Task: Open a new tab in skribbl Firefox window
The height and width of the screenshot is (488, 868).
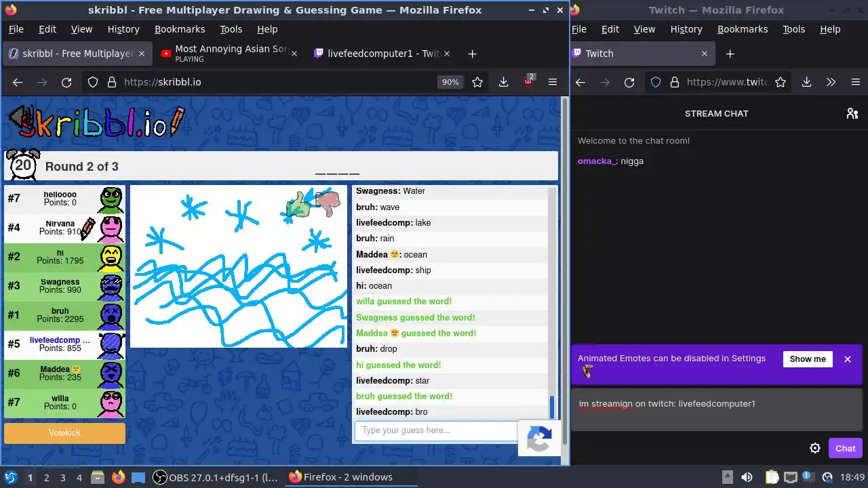Action: (x=472, y=54)
